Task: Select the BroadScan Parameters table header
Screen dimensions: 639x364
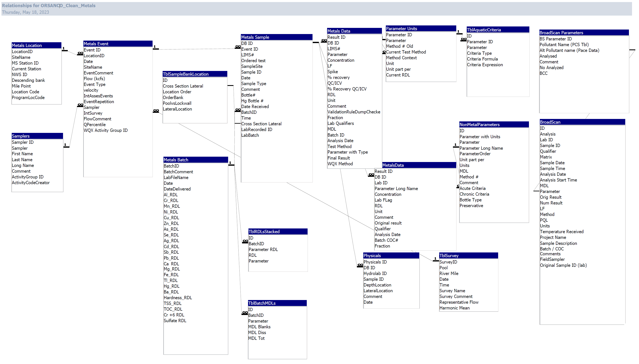Action: coord(584,32)
